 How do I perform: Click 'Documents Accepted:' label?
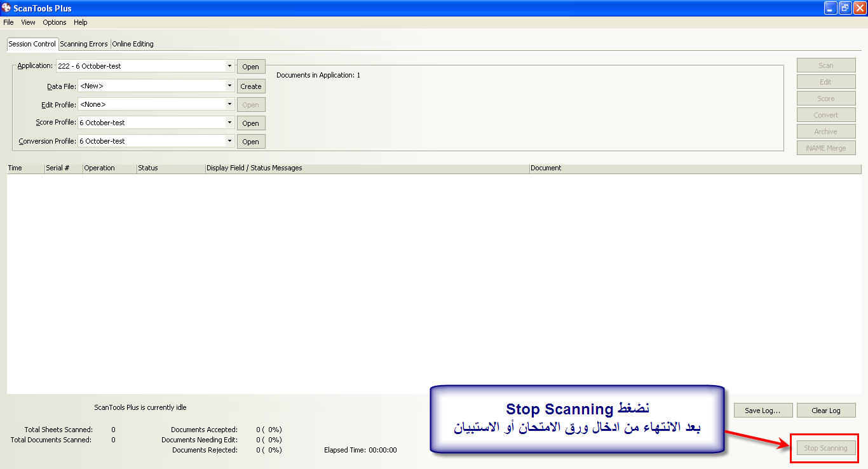pos(204,430)
